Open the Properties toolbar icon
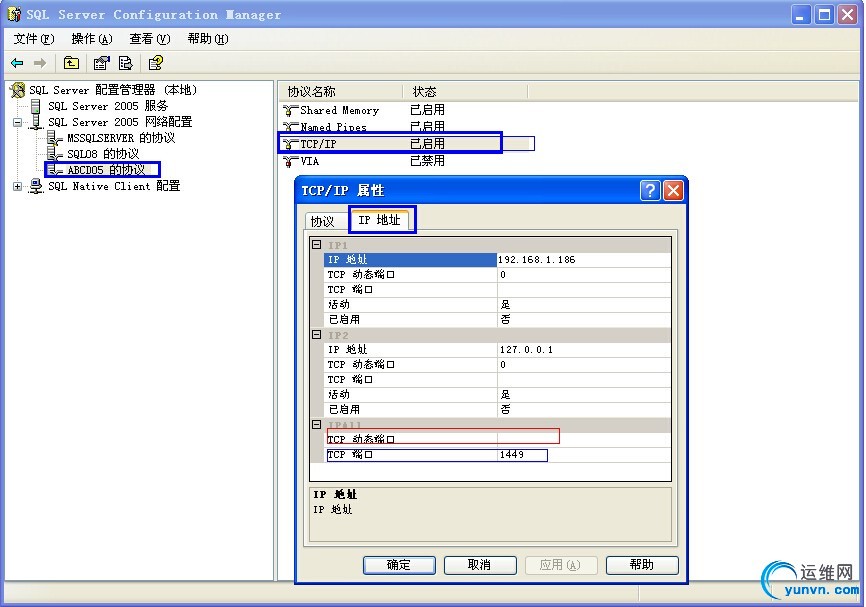Viewport: 866px width, 607px height. point(102,63)
